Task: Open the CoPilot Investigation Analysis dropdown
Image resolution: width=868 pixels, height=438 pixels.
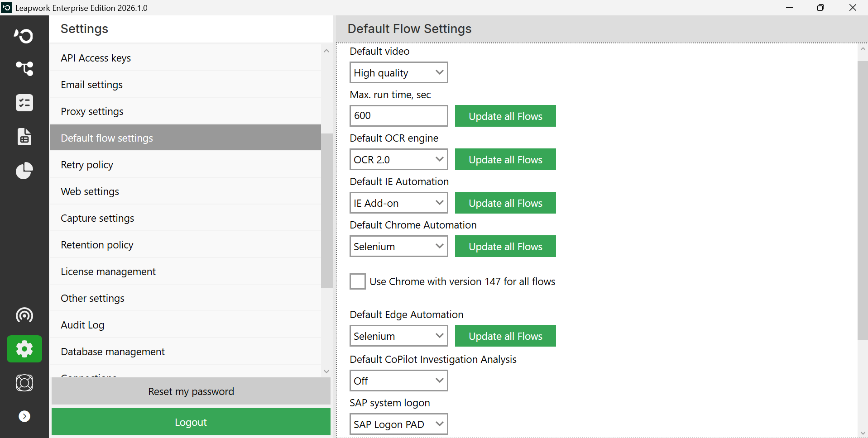Action: [x=399, y=381]
